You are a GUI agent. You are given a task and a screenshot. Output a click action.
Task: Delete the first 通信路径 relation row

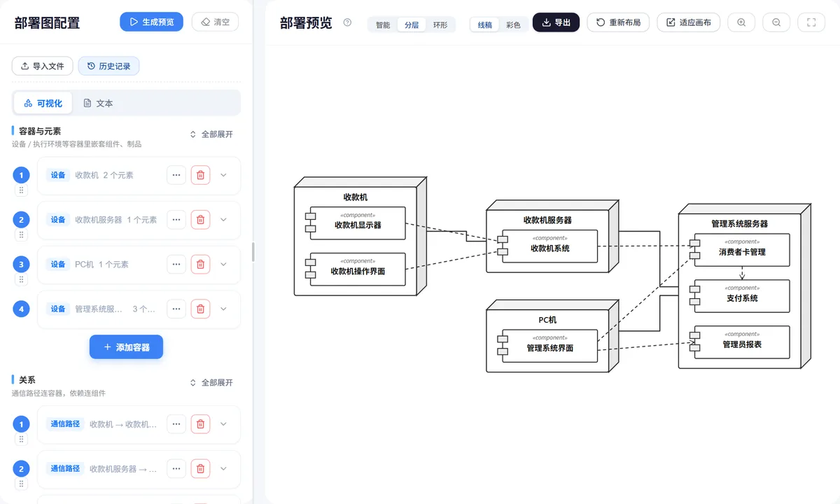(x=200, y=423)
